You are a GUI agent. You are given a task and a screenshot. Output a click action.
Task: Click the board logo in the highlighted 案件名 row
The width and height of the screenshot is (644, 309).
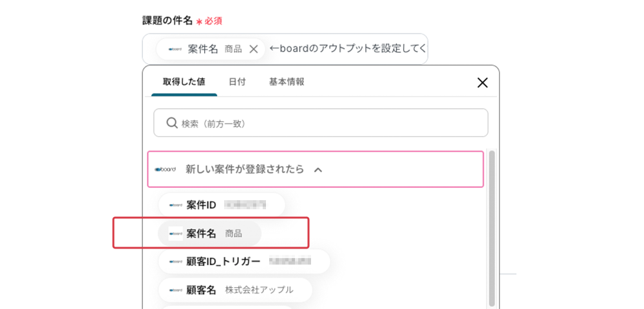pyautogui.click(x=175, y=234)
